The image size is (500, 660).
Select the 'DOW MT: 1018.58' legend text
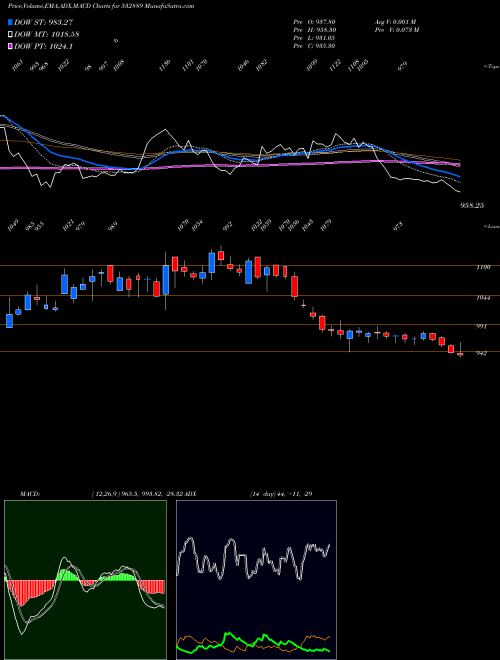(47, 35)
